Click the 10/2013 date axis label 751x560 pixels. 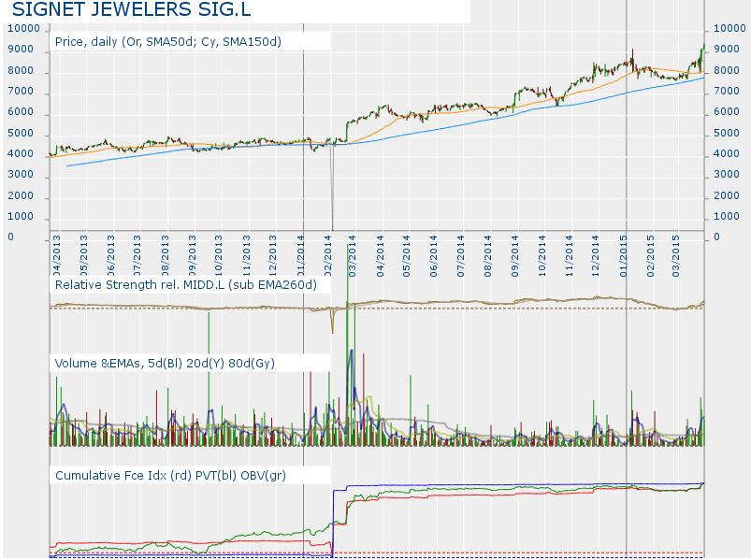point(219,256)
